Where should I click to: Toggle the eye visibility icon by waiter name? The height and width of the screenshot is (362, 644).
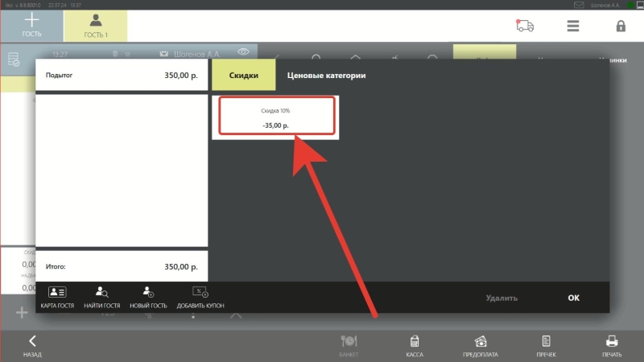[243, 51]
